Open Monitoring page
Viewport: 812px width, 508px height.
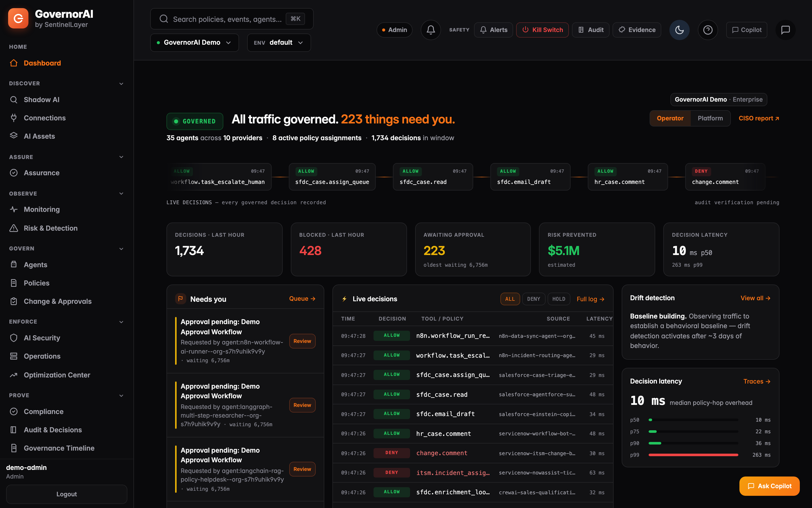(x=67, y=209)
